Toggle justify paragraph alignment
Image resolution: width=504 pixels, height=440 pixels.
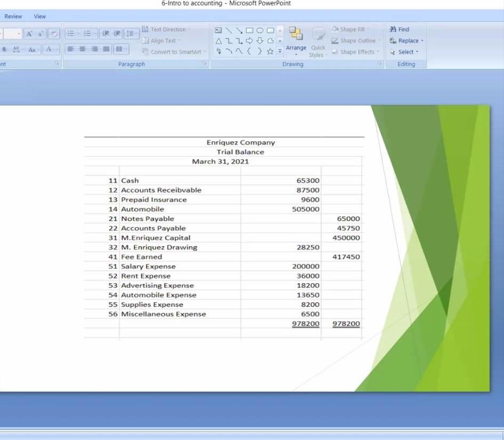pyautogui.click(x=106, y=49)
